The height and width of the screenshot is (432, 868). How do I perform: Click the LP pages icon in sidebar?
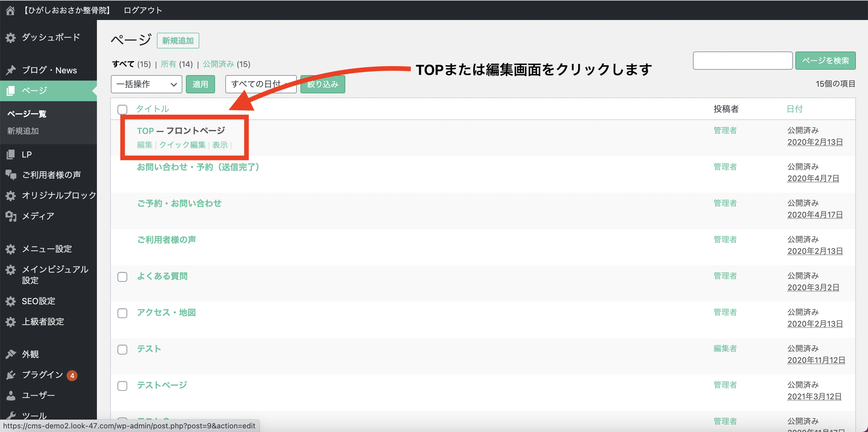click(x=11, y=154)
